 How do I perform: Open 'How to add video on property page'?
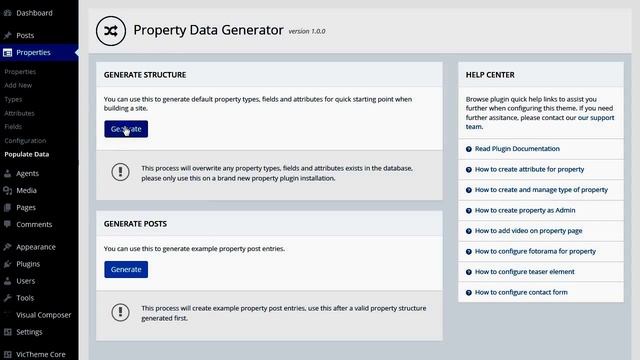click(x=529, y=231)
